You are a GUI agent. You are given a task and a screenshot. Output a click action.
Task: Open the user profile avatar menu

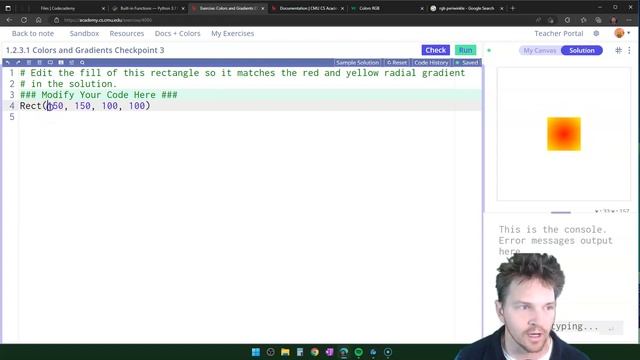(x=620, y=33)
